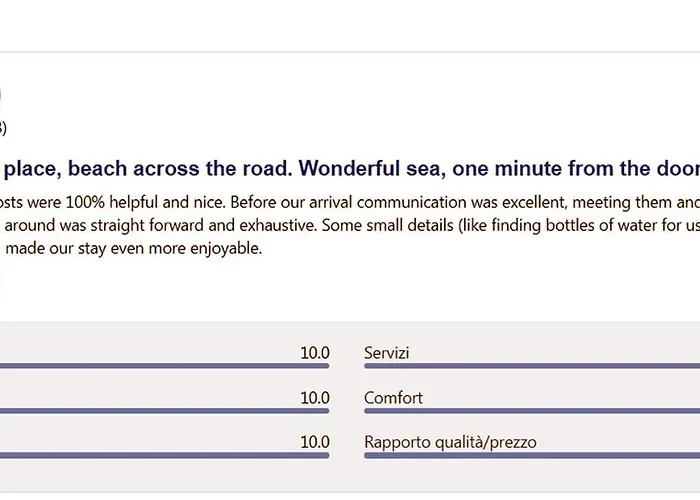700x500 pixels.
Task: Click the 'Wonderful sea' phrase in the headline
Action: [372, 169]
